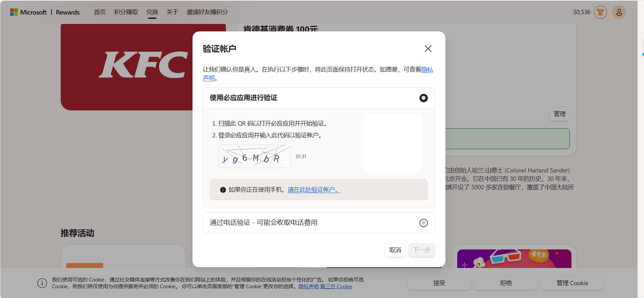Open the 管理 Cookie button
Image resolution: width=644 pixels, height=298 pixels.
coord(572,283)
